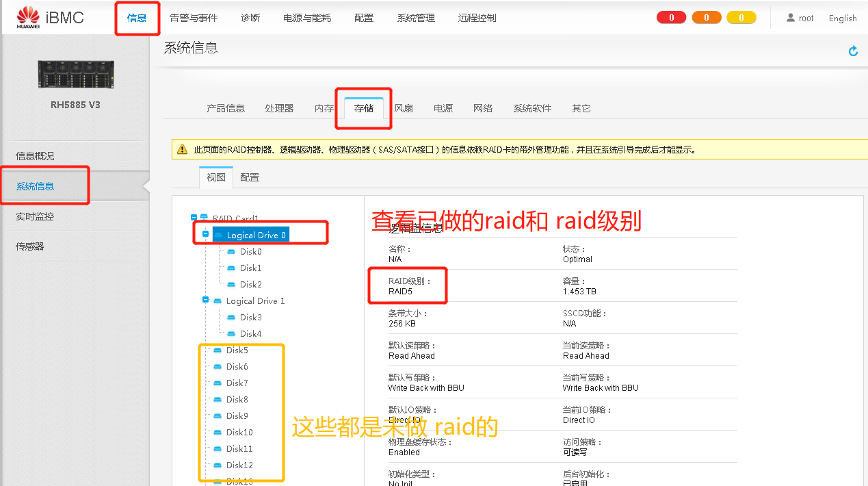Select the Disk9 tree label

[x=237, y=416]
